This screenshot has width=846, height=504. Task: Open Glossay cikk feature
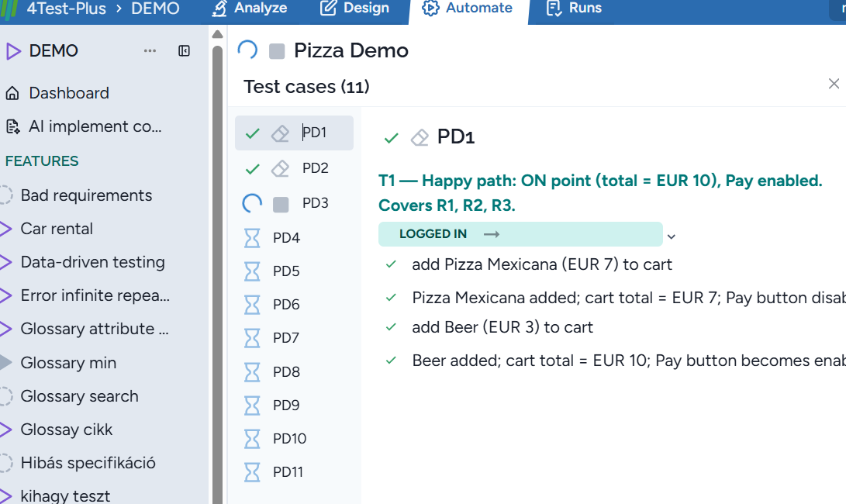[67, 430]
